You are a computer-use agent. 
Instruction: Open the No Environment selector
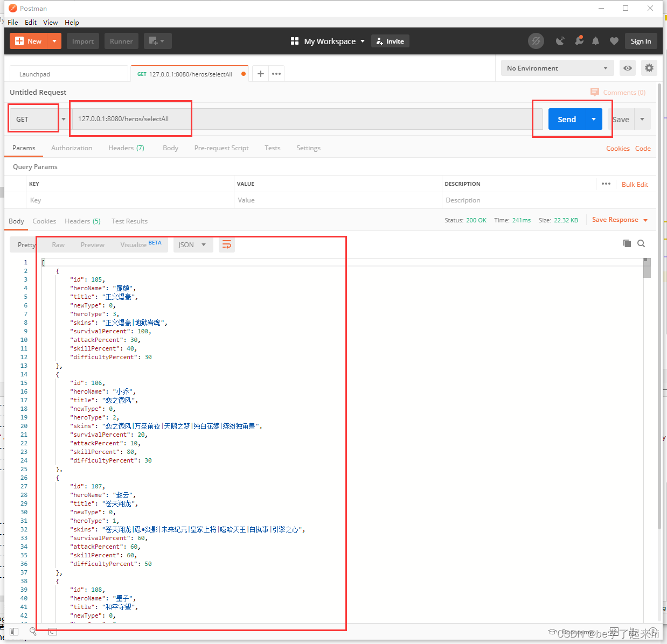(x=558, y=68)
